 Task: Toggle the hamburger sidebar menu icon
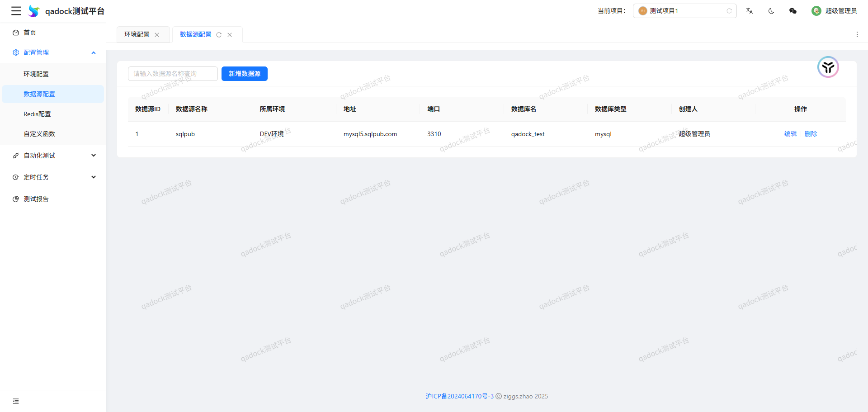click(16, 11)
